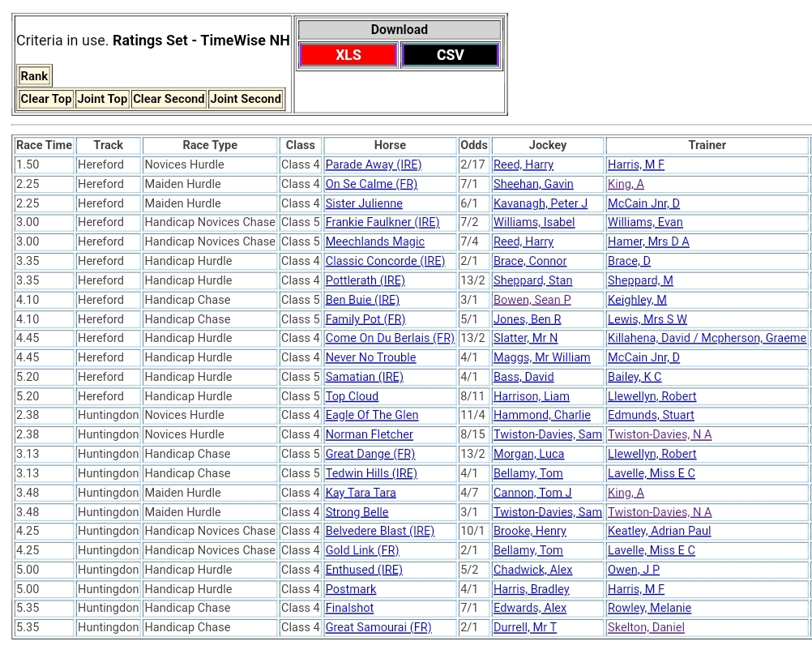Open horse Belvedere Blast (IRE)
Image resolution: width=812 pixels, height=658 pixels.
pos(379,531)
